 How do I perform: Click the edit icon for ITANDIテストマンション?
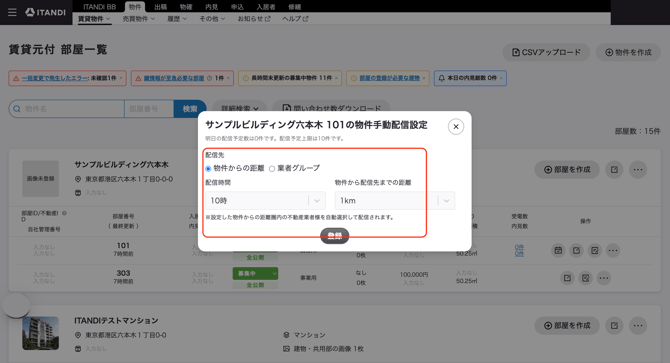pyautogui.click(x=614, y=325)
